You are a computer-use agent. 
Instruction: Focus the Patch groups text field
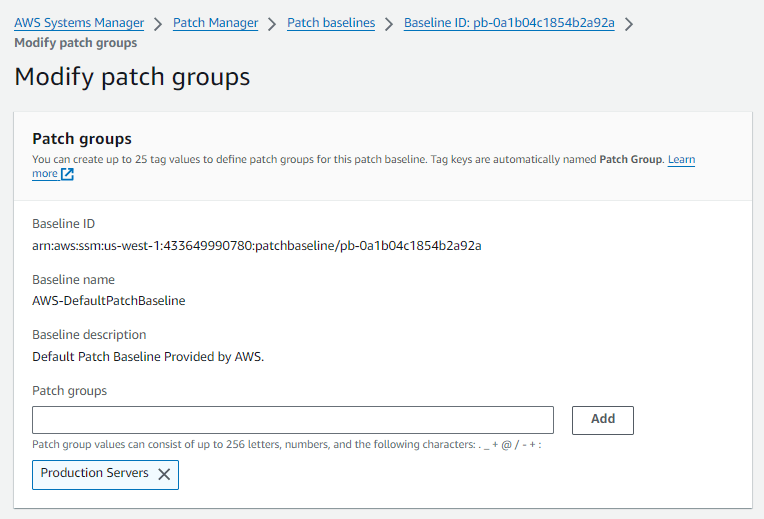click(293, 420)
